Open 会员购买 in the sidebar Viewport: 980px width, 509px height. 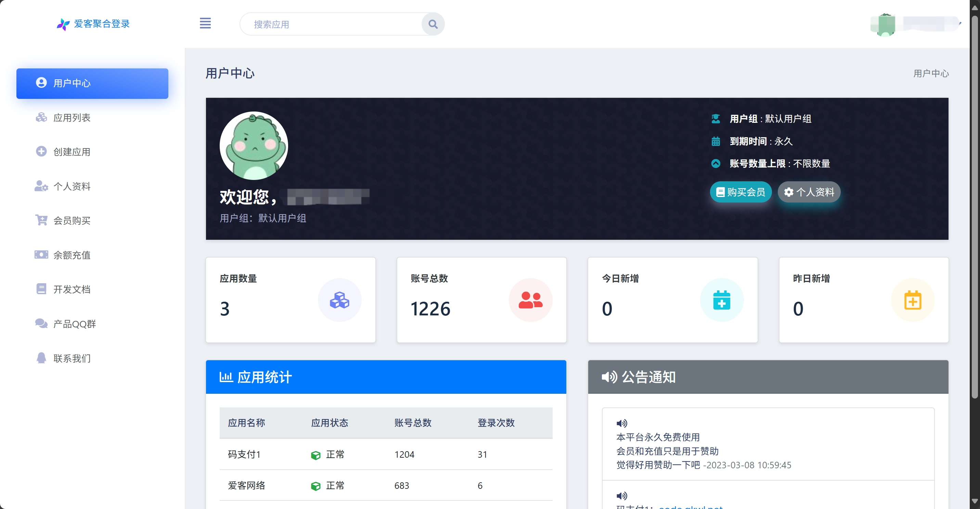tap(92, 220)
